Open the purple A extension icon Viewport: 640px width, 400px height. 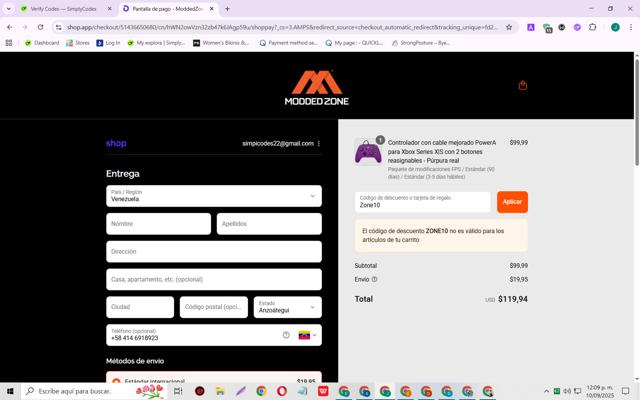point(531,27)
